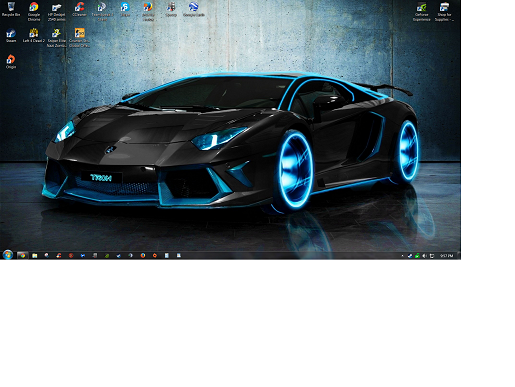515x387 pixels.
Task: Open the volume speaker tray icon
Action: tap(424, 256)
